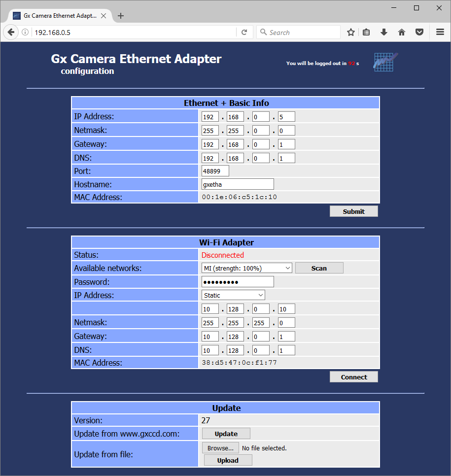Open a new tab with plus button
The image size is (451, 476).
pos(121,16)
